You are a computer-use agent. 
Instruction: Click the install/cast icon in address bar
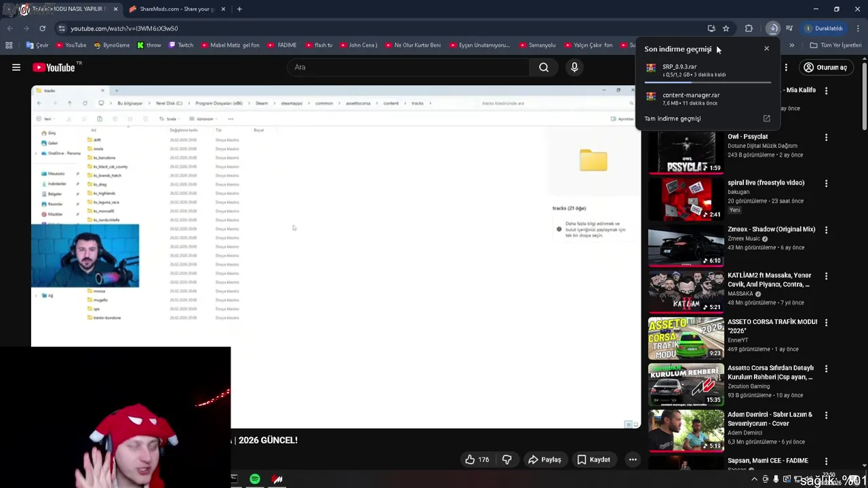coord(711,28)
